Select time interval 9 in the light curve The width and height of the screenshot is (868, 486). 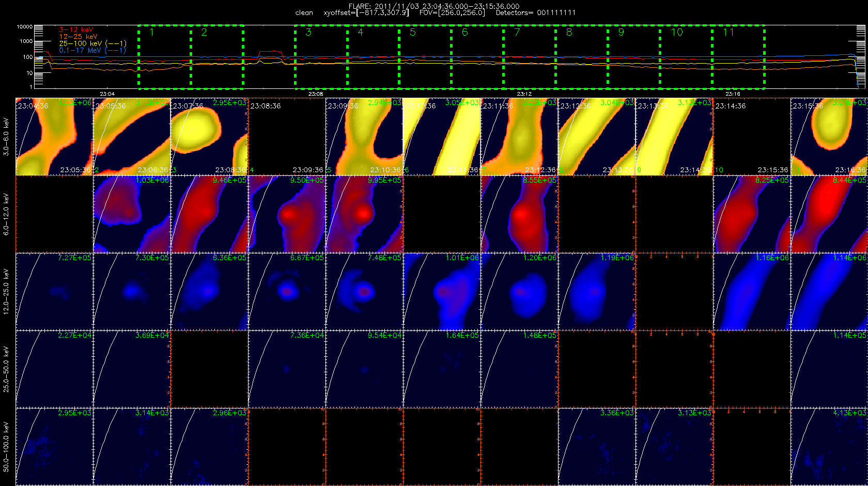pos(634,56)
